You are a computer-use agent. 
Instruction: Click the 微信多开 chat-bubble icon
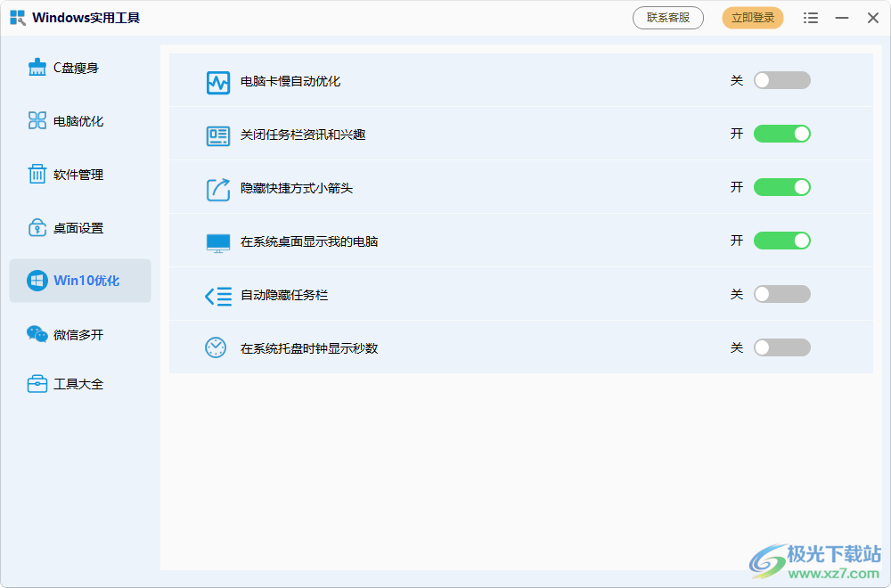pos(37,334)
